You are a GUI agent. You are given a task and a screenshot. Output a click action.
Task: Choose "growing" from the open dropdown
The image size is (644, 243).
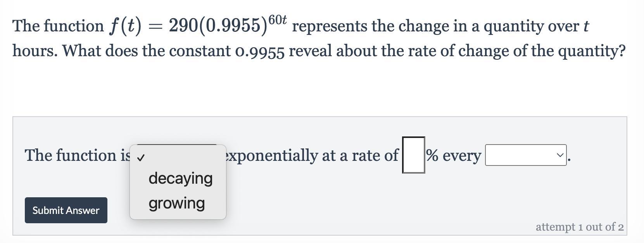pyautogui.click(x=176, y=203)
